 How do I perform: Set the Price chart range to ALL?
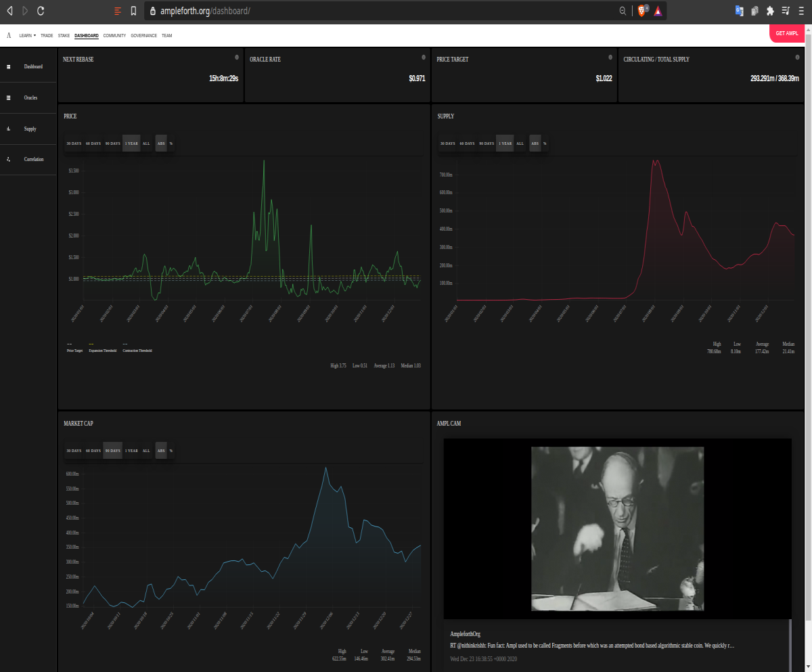pos(147,143)
